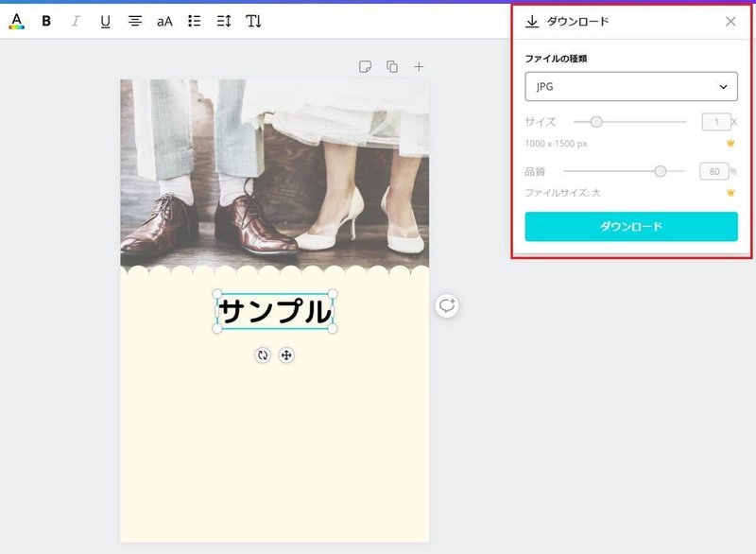Select the uppercase aA formatting tool

click(166, 20)
